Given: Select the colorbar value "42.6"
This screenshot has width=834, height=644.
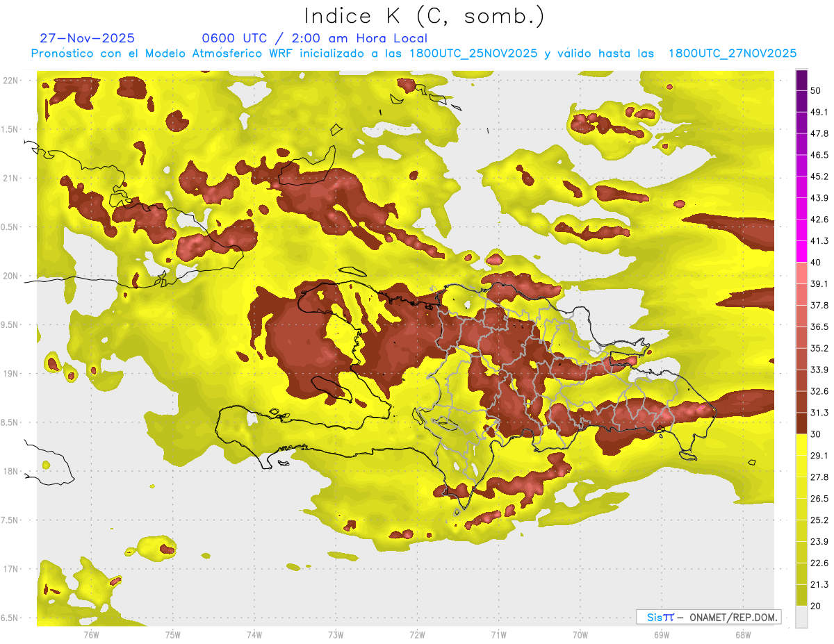Looking at the screenshot, I should pyautogui.click(x=819, y=220).
